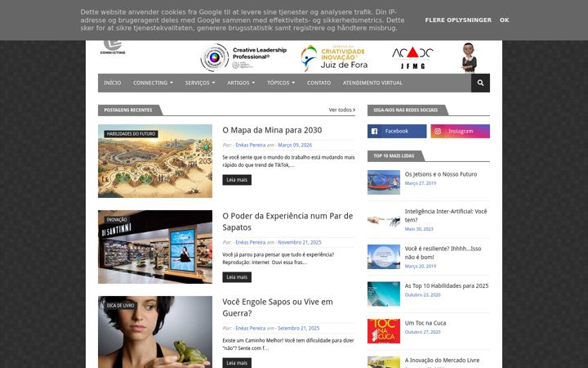Click author Enéas Pereira on Março 09 post
The image size is (588, 368).
251,145
